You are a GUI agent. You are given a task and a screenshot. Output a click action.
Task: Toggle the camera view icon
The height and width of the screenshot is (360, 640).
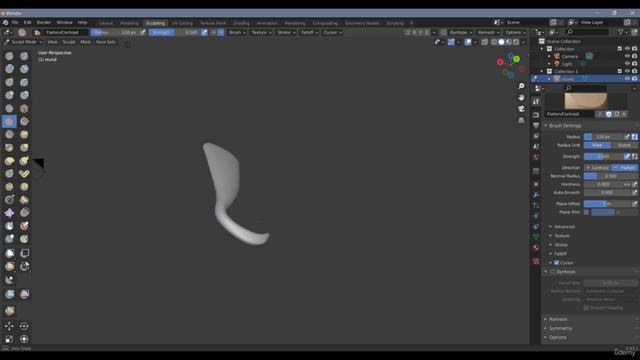[521, 109]
